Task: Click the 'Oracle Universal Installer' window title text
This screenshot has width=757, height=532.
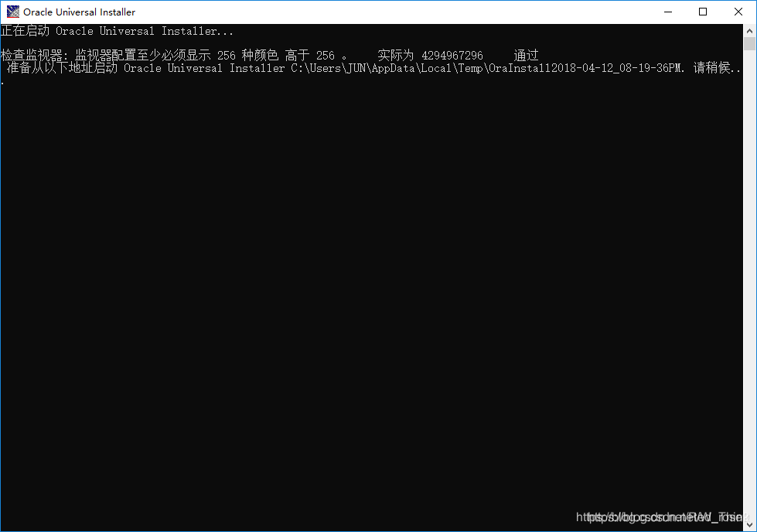Action: 79,12
